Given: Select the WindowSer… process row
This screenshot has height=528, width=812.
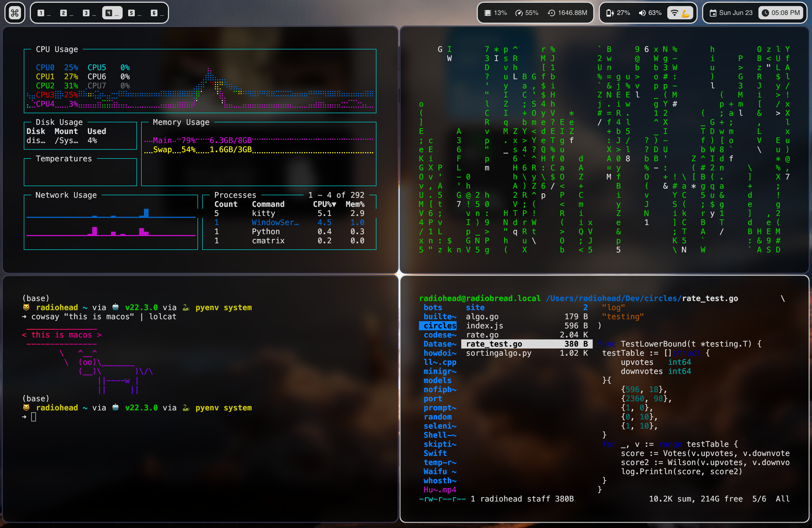Looking at the screenshot, I should 289,222.
